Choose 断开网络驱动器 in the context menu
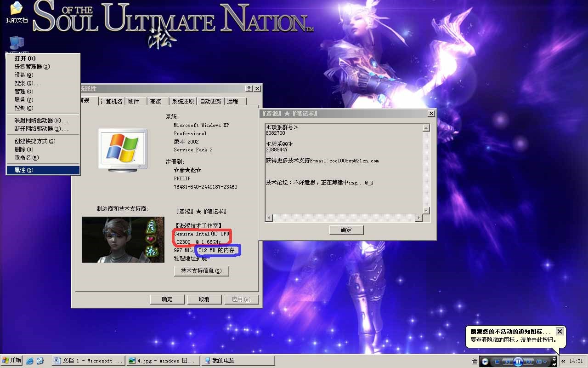588x368 pixels. point(43,129)
